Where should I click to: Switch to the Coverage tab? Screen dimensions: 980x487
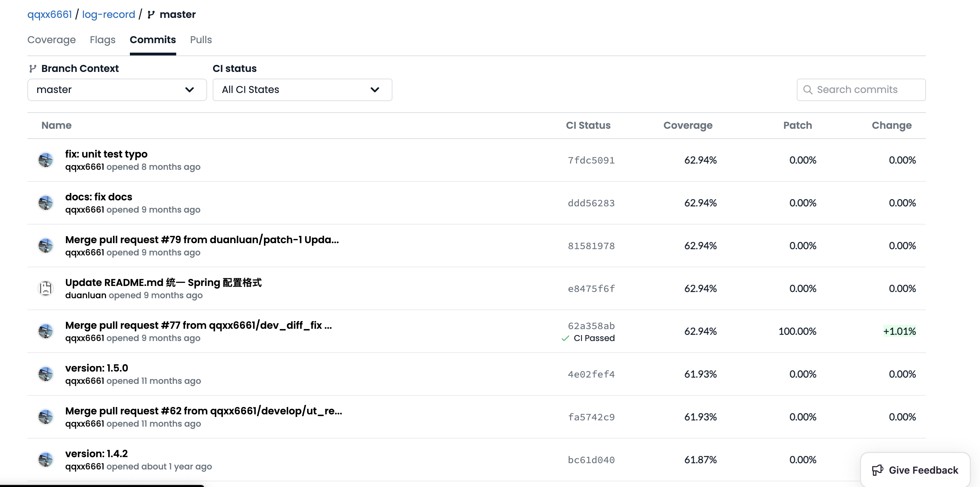[51, 40]
